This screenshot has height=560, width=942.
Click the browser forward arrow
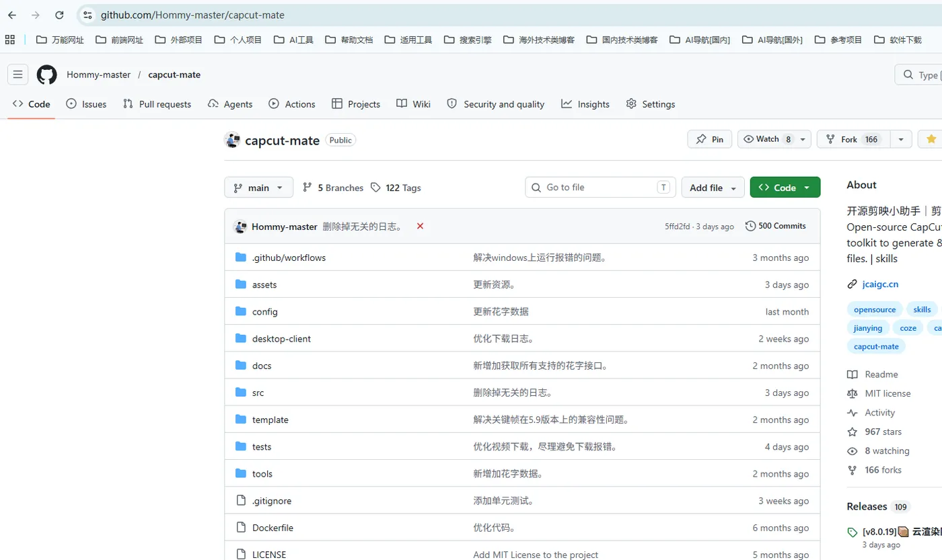tap(36, 15)
